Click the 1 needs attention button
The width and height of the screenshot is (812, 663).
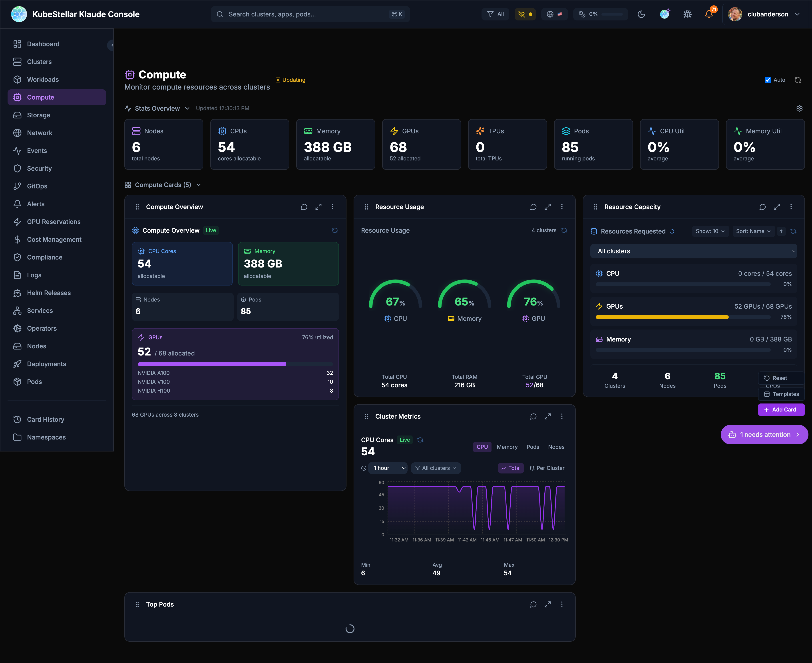click(764, 435)
